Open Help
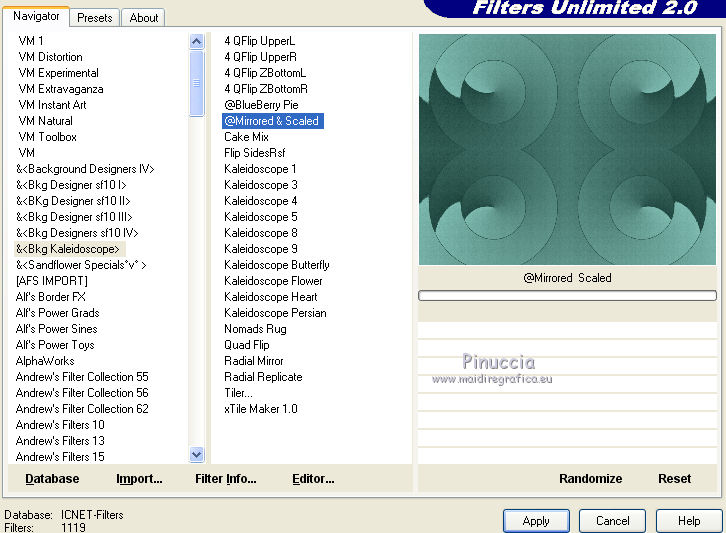 point(689,521)
